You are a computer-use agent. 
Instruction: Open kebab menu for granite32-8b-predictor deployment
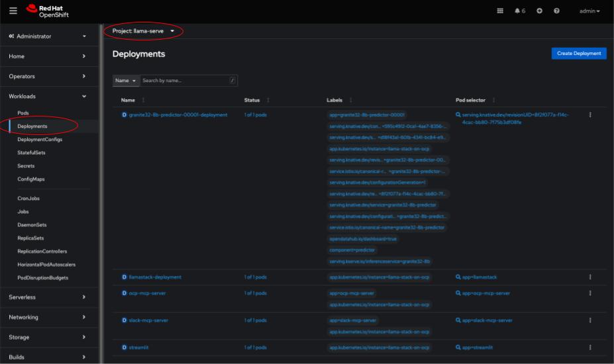[590, 114]
